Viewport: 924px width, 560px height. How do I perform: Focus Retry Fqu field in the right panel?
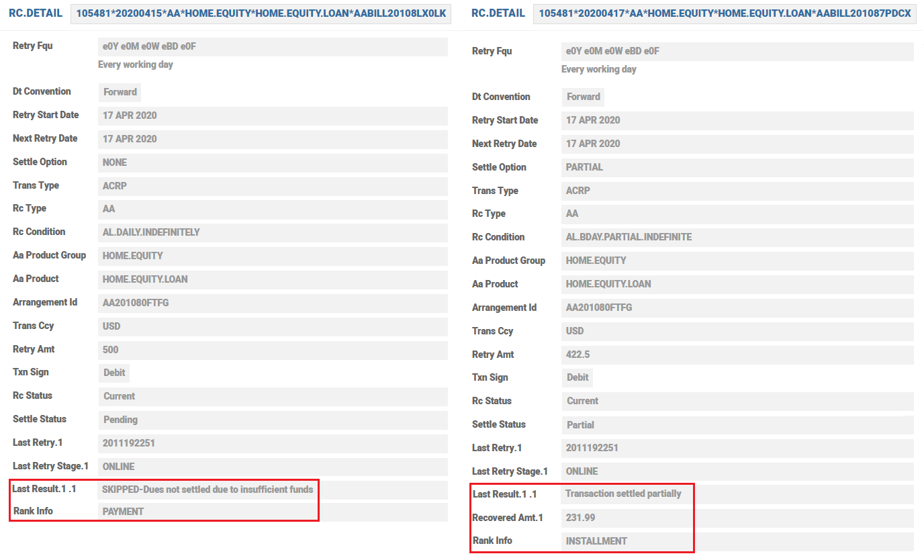point(737,52)
